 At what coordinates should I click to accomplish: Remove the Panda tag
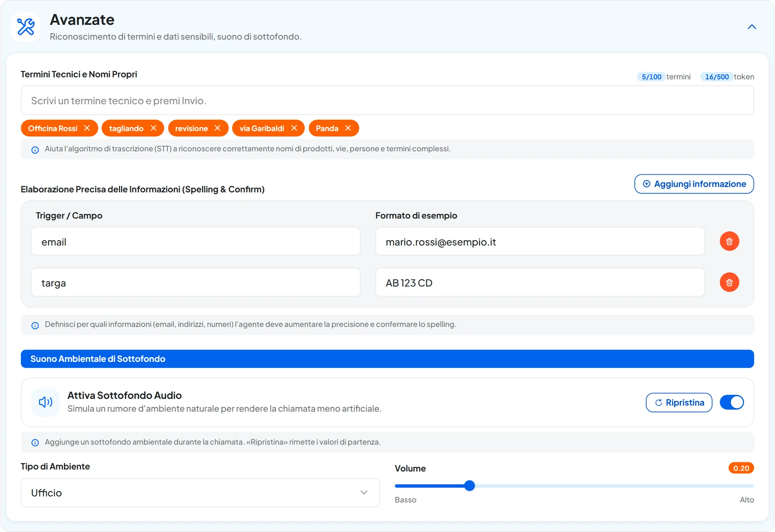click(x=348, y=128)
